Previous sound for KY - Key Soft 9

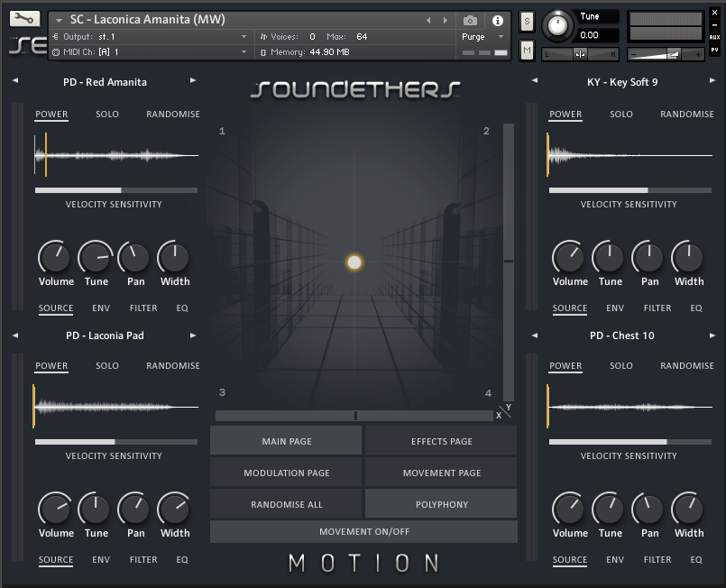click(x=535, y=80)
